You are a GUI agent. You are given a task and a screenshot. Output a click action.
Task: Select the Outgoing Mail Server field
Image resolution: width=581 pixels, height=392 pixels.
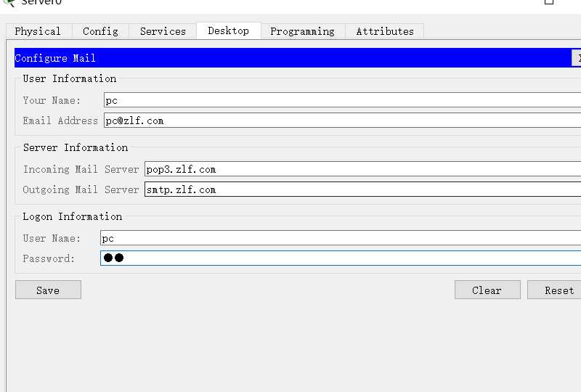pos(362,189)
